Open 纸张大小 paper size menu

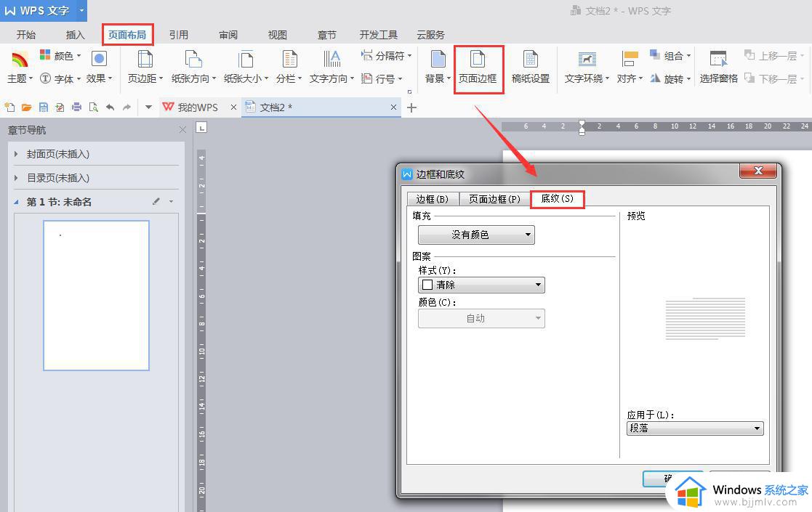246,68
